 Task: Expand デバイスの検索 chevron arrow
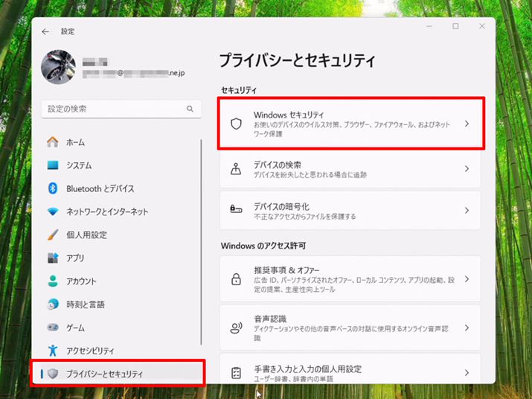point(467,169)
